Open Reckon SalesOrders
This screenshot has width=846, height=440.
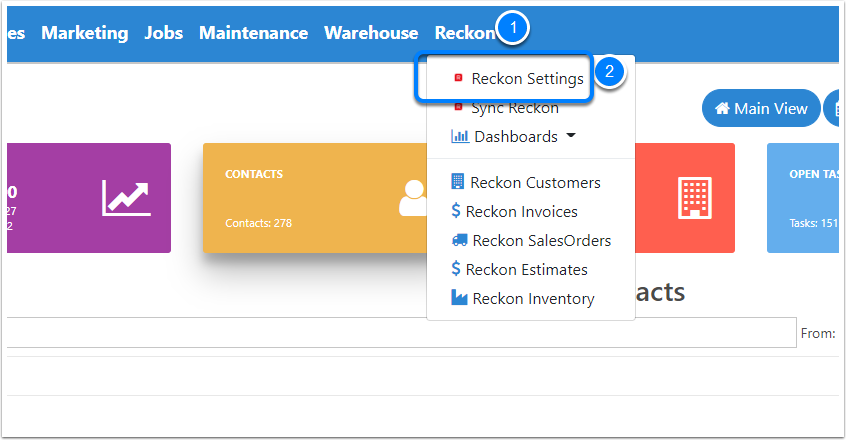[x=542, y=240]
